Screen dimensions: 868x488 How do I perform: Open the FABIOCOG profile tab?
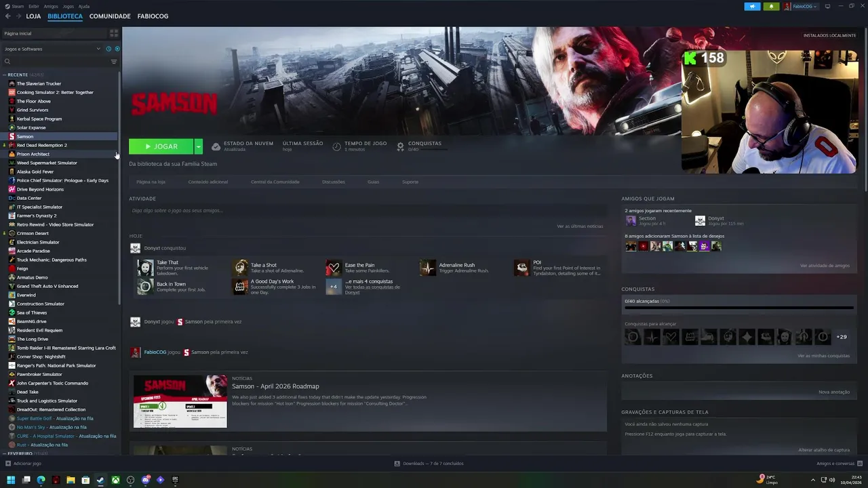tap(153, 16)
